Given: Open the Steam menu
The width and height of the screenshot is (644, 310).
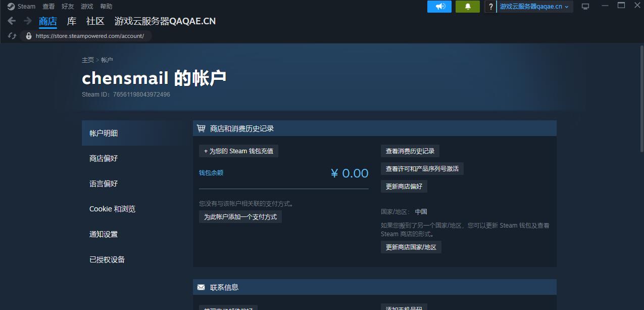Looking at the screenshot, I should [27, 7].
